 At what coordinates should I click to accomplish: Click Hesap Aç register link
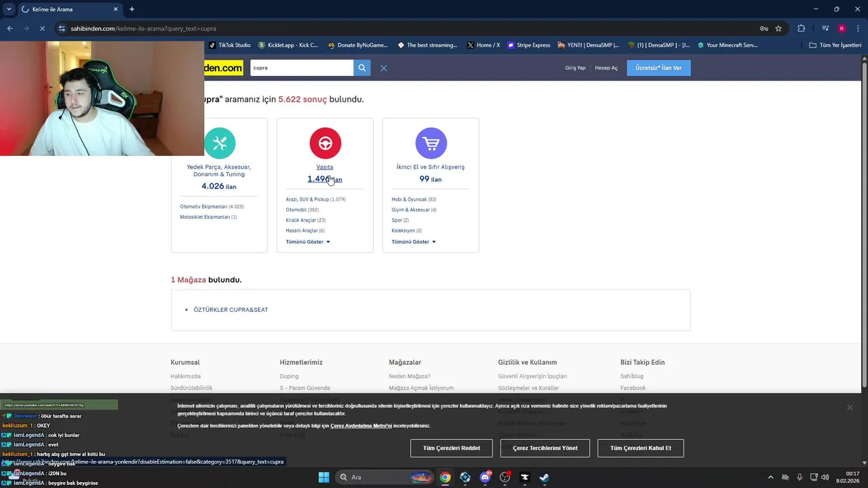[x=606, y=68]
